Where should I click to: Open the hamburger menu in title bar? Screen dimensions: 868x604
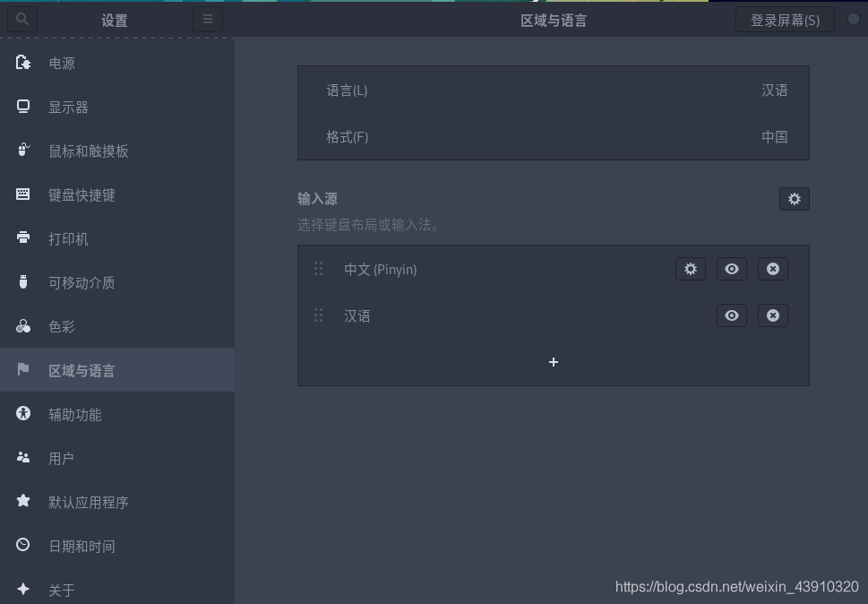208,18
